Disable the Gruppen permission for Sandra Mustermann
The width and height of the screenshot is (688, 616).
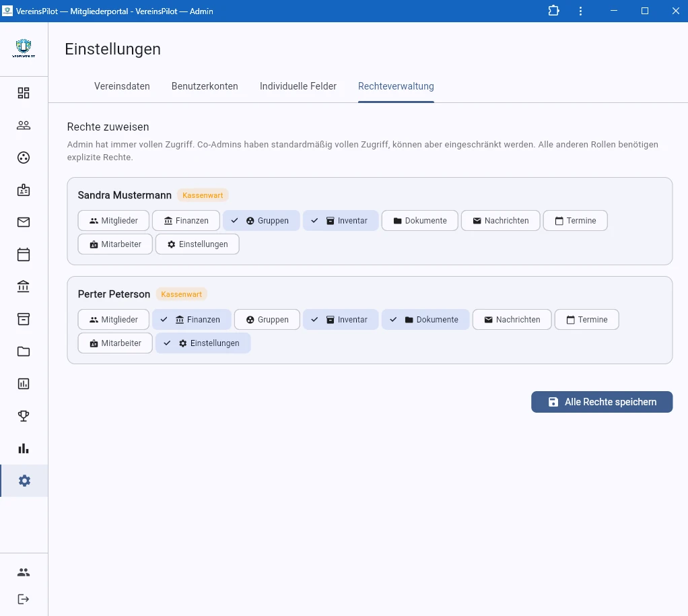pos(261,220)
